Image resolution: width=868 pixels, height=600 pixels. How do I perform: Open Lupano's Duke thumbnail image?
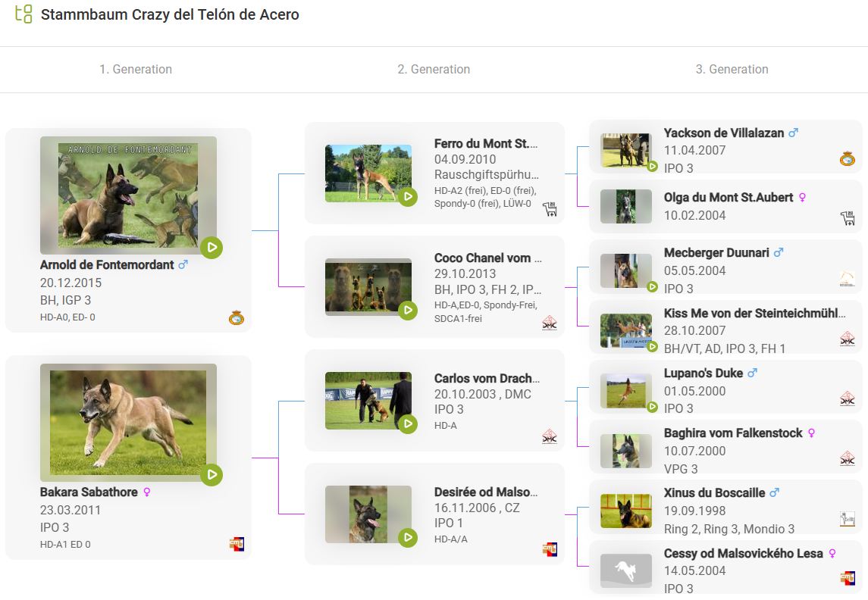(625, 391)
